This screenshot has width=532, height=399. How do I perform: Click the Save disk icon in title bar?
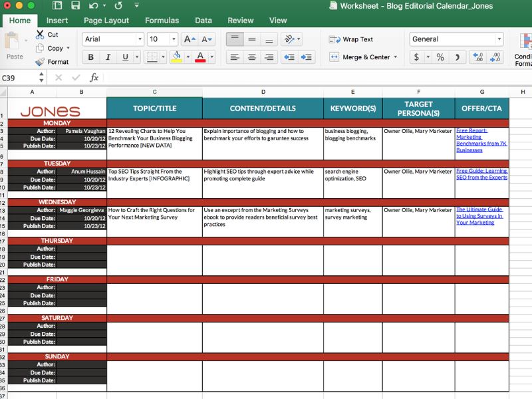[75, 5]
